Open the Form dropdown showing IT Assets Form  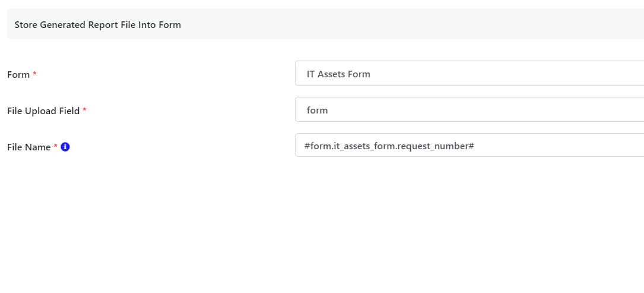(x=469, y=73)
